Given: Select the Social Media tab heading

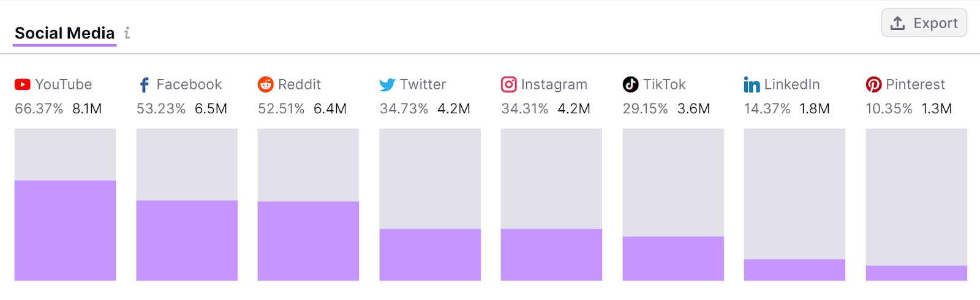Looking at the screenshot, I should [x=65, y=33].
